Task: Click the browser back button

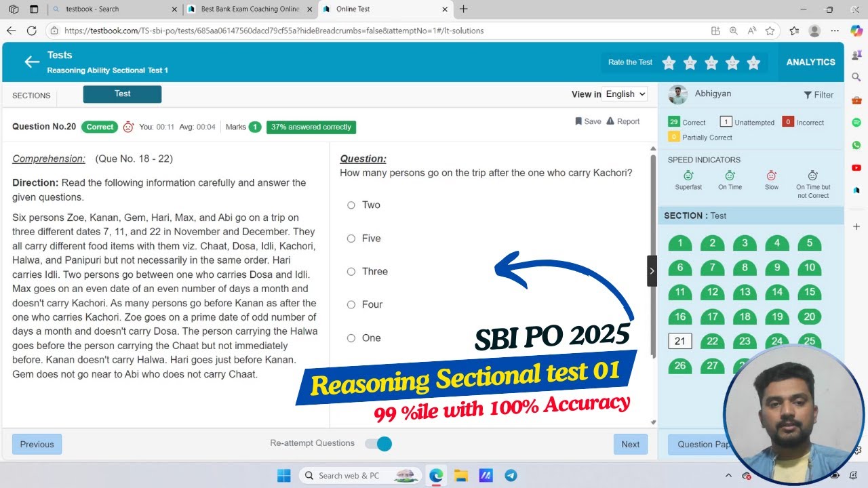Action: pos(11,30)
